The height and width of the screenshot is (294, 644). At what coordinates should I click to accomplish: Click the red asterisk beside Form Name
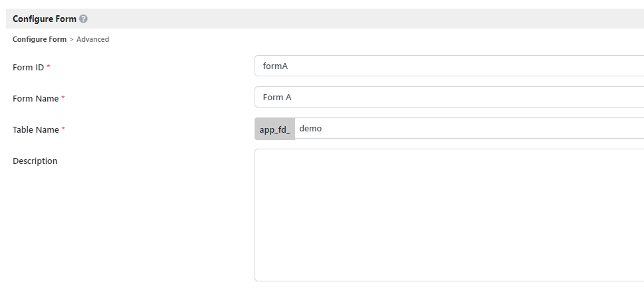[x=63, y=98]
